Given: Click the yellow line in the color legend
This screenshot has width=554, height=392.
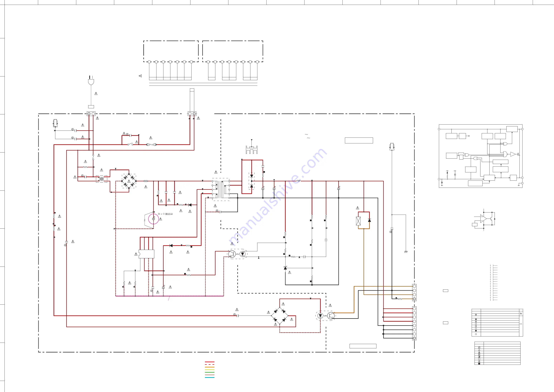Looking at the screenshot, I should click(210, 370).
